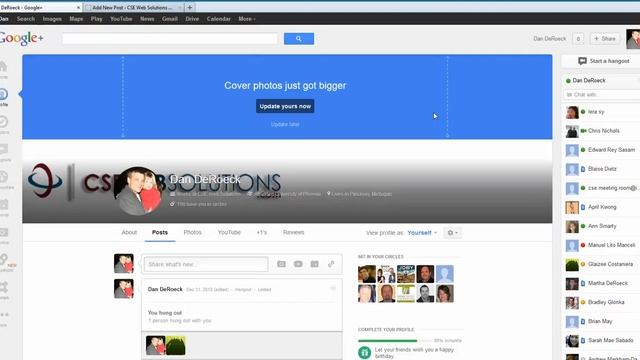Click Start a hangout button
The height and width of the screenshot is (360, 640).
coord(603,61)
